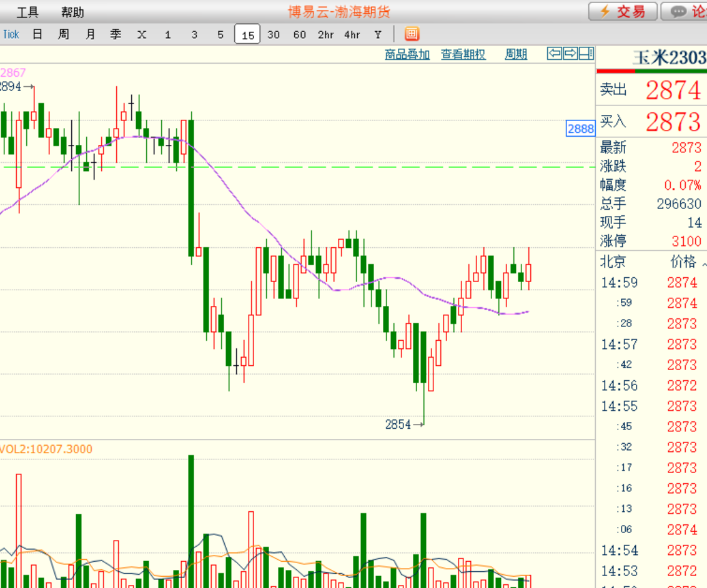The width and height of the screenshot is (707, 588).
Task: Select the 周 weekly period
Action: 64,34
